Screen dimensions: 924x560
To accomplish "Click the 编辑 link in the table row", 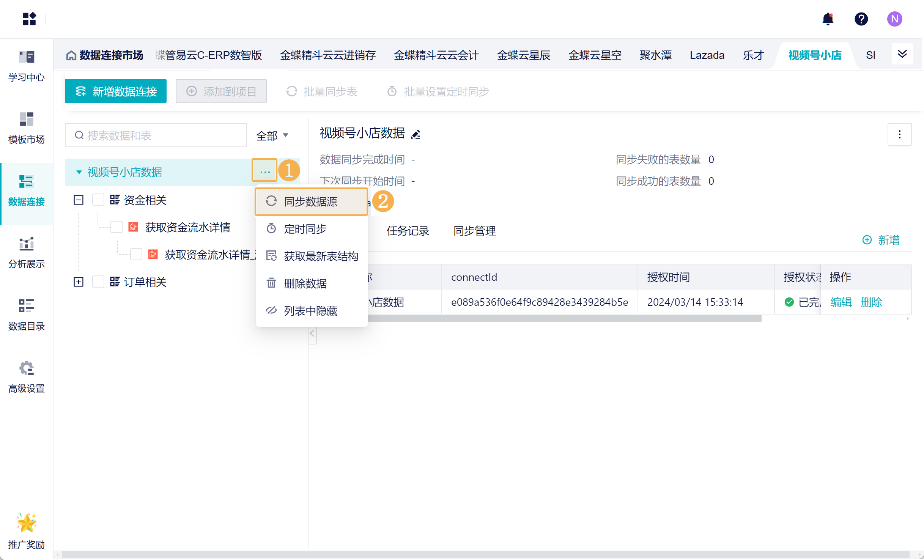I will (841, 302).
